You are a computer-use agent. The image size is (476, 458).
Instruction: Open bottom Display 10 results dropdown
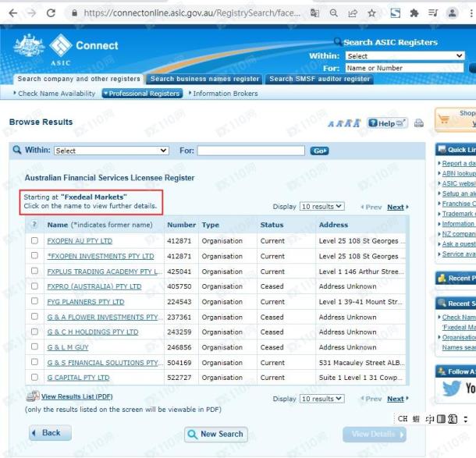click(x=321, y=399)
